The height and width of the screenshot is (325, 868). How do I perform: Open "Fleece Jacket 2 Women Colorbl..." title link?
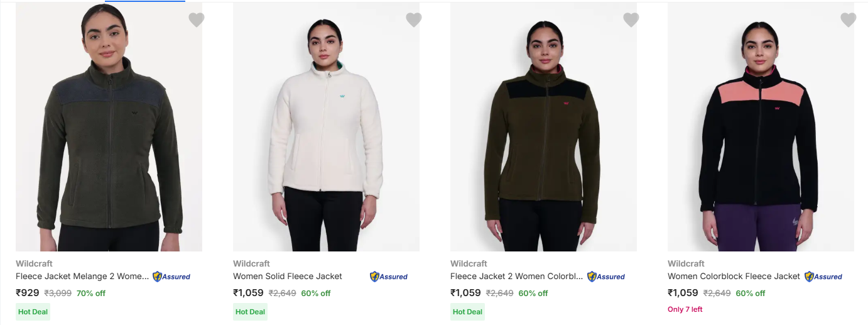pos(516,276)
